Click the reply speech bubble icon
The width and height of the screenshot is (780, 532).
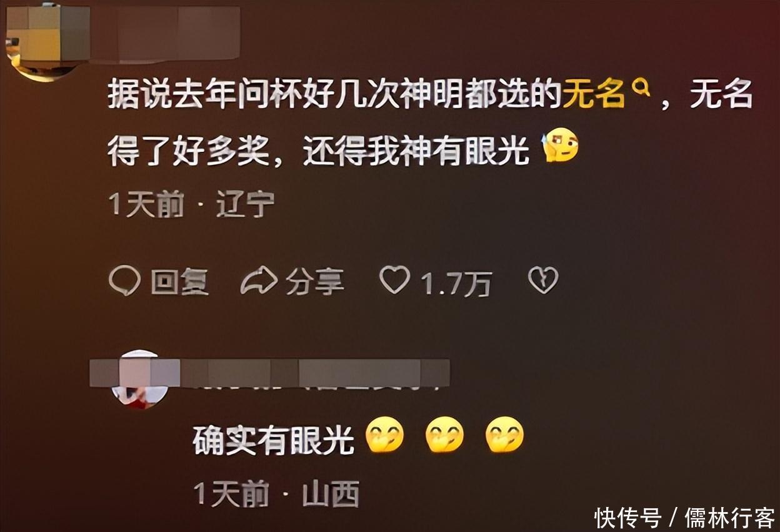click(124, 282)
